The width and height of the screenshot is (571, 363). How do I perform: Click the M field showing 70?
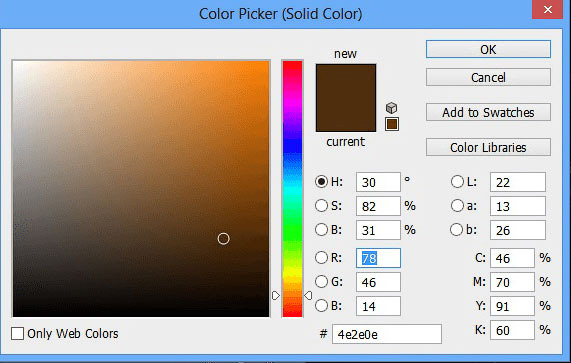coord(512,282)
